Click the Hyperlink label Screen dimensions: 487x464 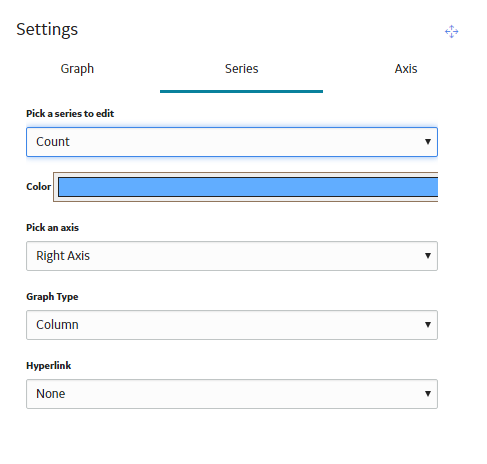coord(49,366)
